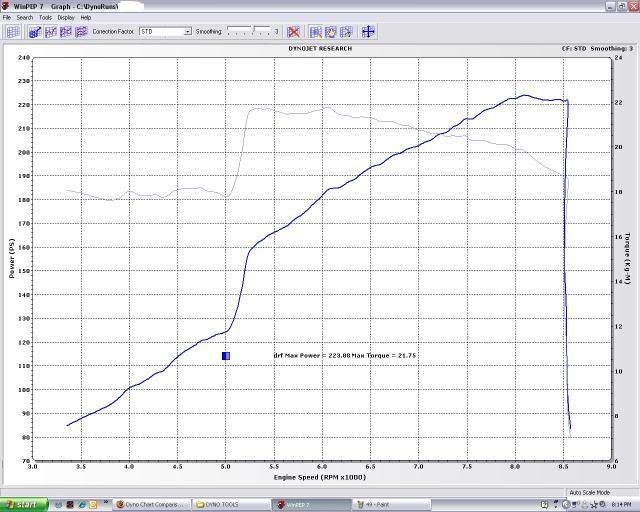This screenshot has width=640, height=512.
Task: Click the blue run marker square on graph
Action: pyautogui.click(x=226, y=355)
